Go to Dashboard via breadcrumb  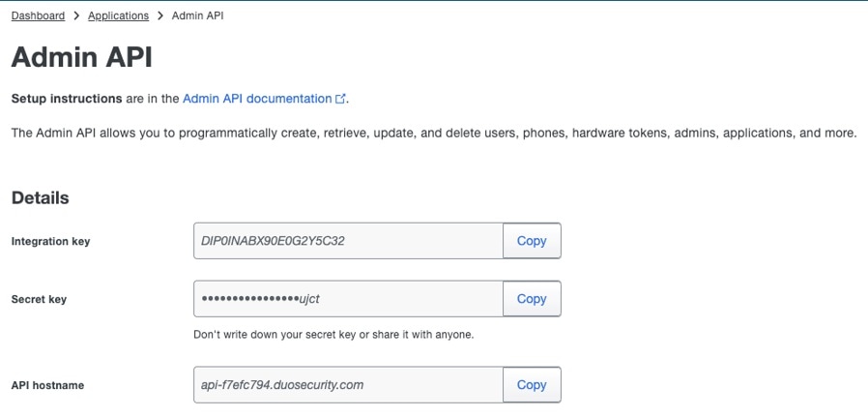click(x=38, y=16)
